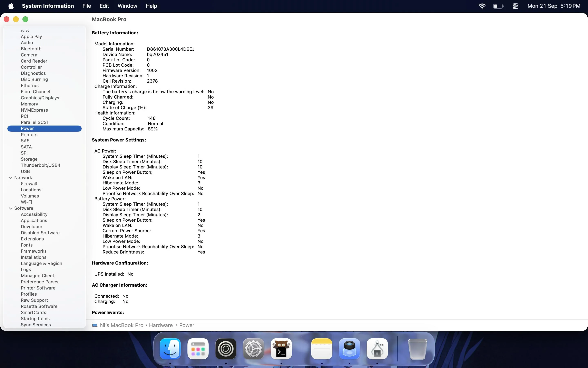The height and width of the screenshot is (368, 588).
Task: Open the Window menu
Action: click(x=127, y=6)
